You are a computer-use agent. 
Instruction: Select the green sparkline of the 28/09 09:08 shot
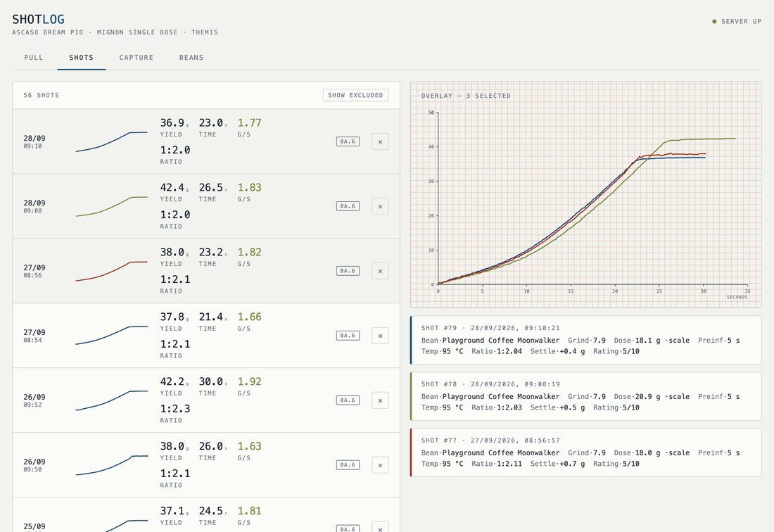[112, 206]
